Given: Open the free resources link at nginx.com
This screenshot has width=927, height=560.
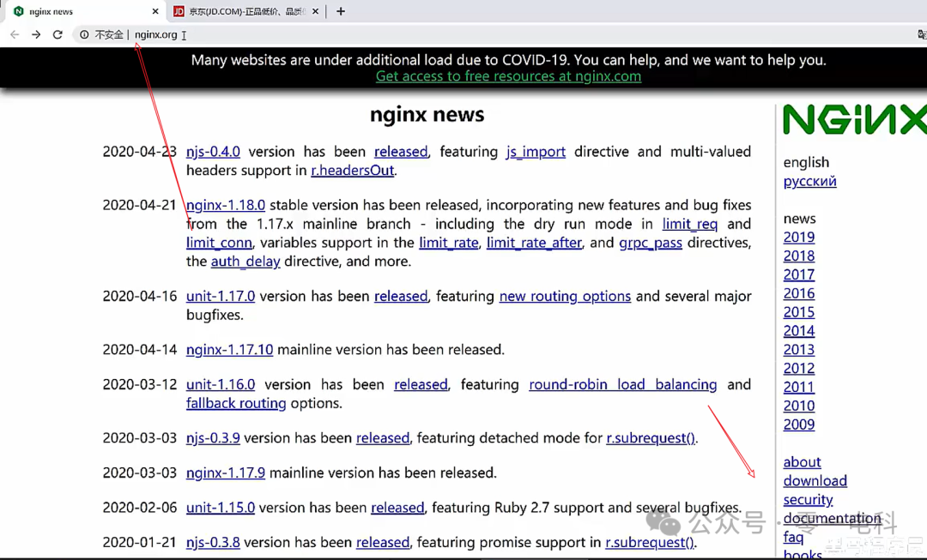Looking at the screenshot, I should pos(508,76).
